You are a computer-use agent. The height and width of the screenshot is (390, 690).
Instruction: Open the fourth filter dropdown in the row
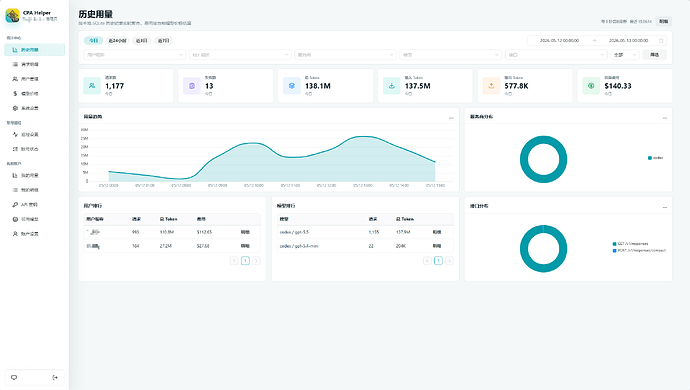coord(451,55)
